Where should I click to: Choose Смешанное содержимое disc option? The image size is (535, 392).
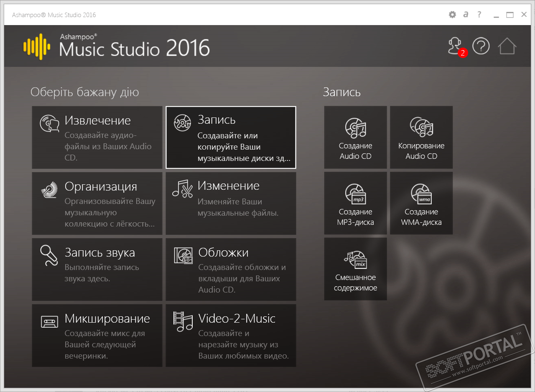point(356,269)
